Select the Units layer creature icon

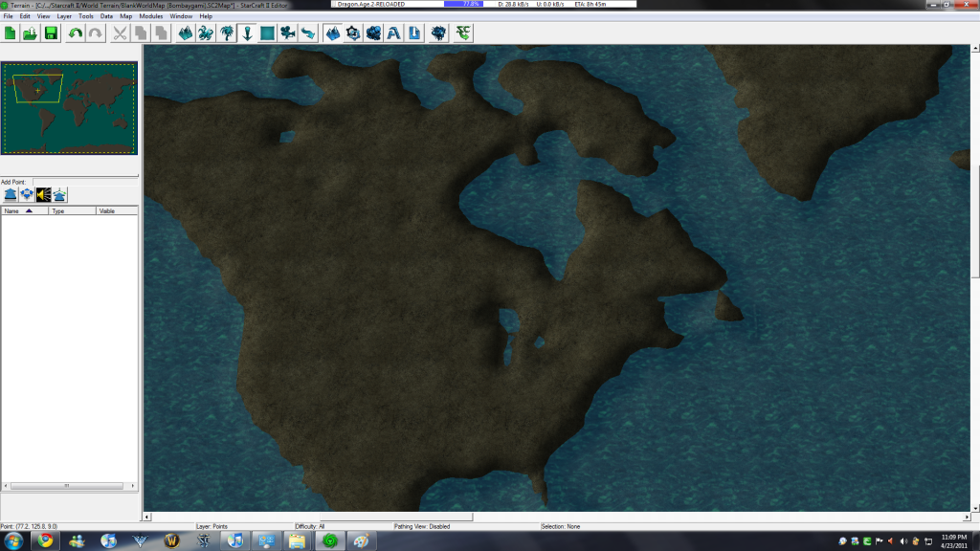[x=207, y=33]
